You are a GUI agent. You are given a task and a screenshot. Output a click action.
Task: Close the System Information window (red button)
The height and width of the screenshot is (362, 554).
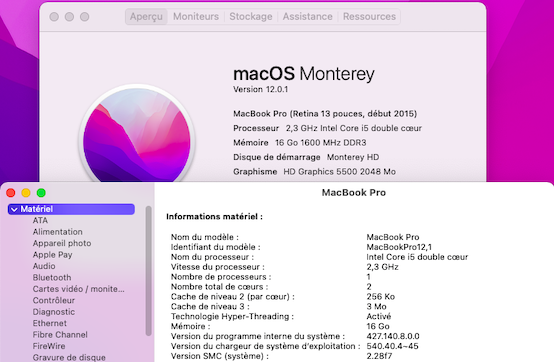[x=11, y=193]
